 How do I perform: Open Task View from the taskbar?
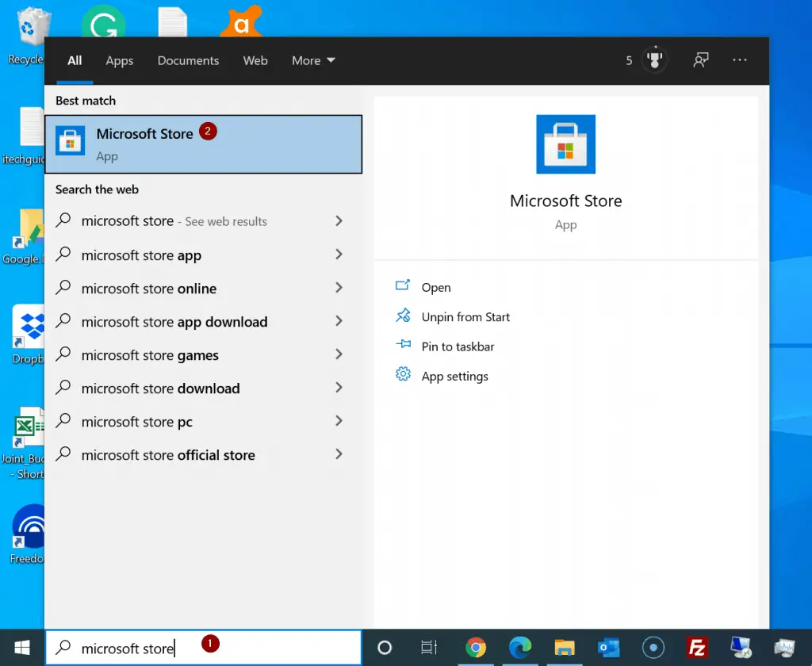coord(428,648)
